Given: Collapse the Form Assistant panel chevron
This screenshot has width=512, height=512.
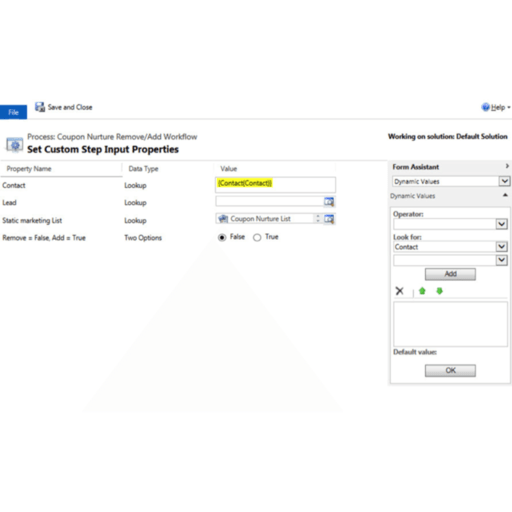Looking at the screenshot, I should (507, 166).
